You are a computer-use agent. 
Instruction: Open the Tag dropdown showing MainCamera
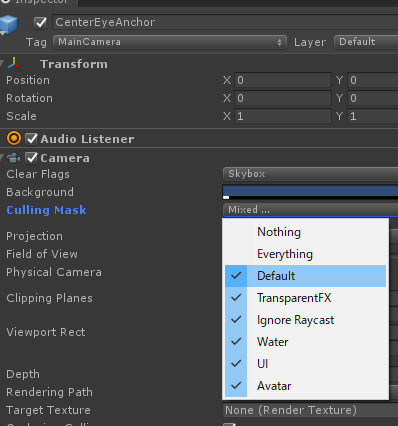click(170, 42)
